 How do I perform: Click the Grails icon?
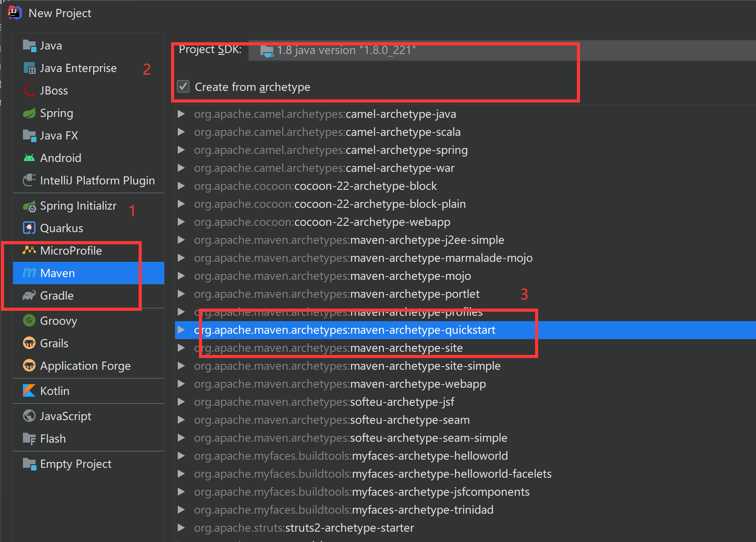click(29, 343)
